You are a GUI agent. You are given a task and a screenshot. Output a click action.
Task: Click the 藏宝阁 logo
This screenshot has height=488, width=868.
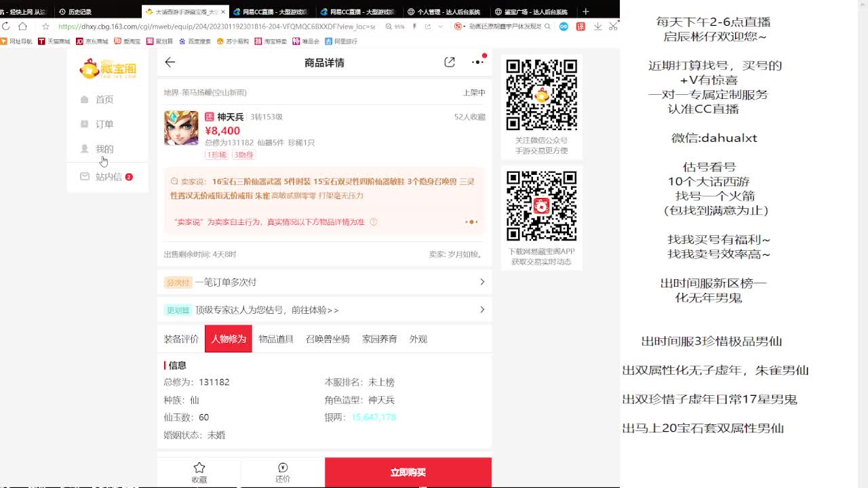click(x=108, y=68)
